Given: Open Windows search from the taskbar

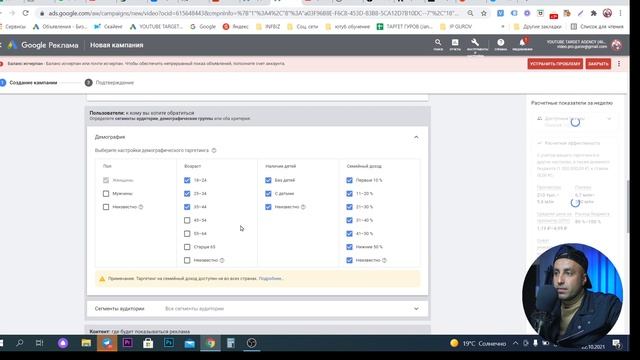Looking at the screenshot, I should [x=20, y=343].
